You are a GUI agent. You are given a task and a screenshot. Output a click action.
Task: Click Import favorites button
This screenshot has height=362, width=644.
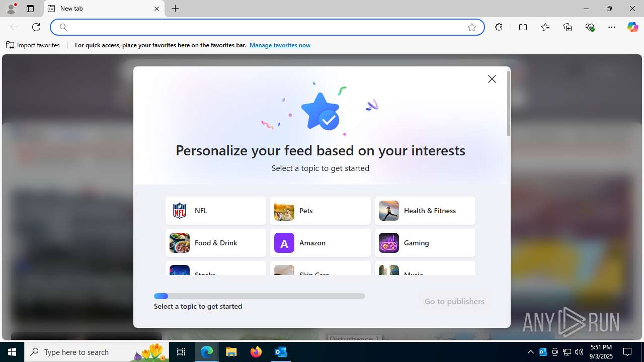point(33,45)
